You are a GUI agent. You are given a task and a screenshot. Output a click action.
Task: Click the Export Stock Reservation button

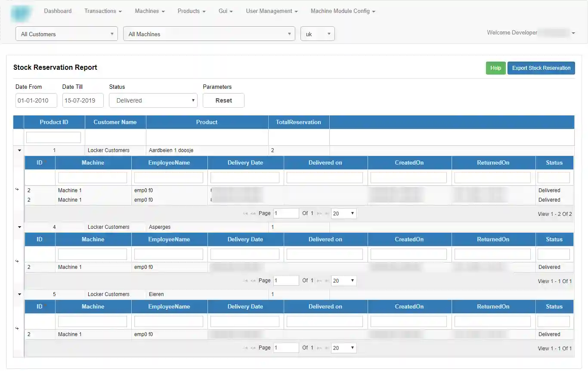pyautogui.click(x=541, y=68)
